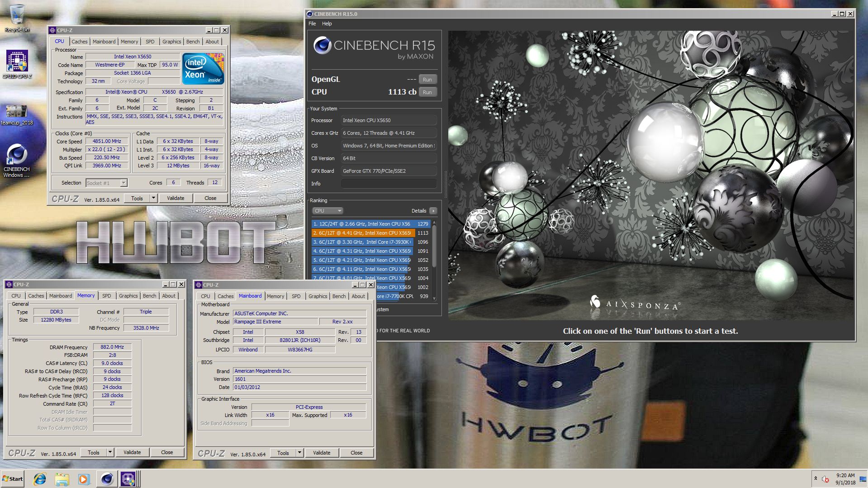Click GFX Board value GeForce GTX 770
The image size is (868, 488).
[389, 171]
